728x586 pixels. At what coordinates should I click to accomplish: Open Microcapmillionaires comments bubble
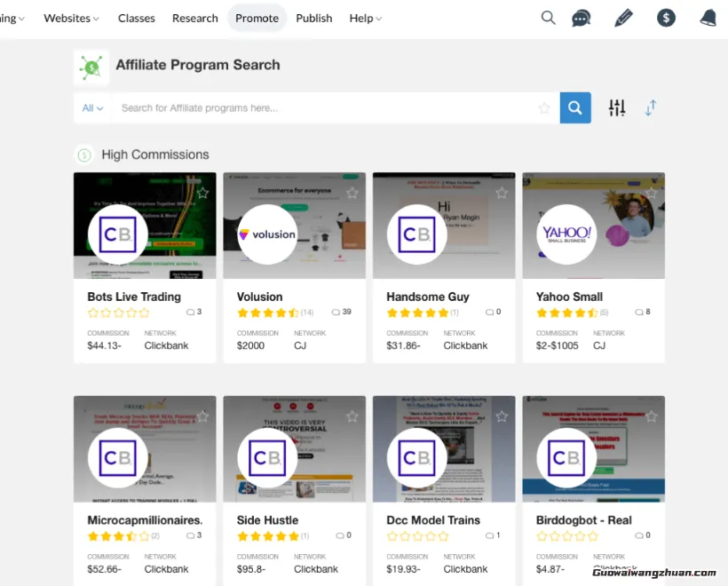point(194,535)
